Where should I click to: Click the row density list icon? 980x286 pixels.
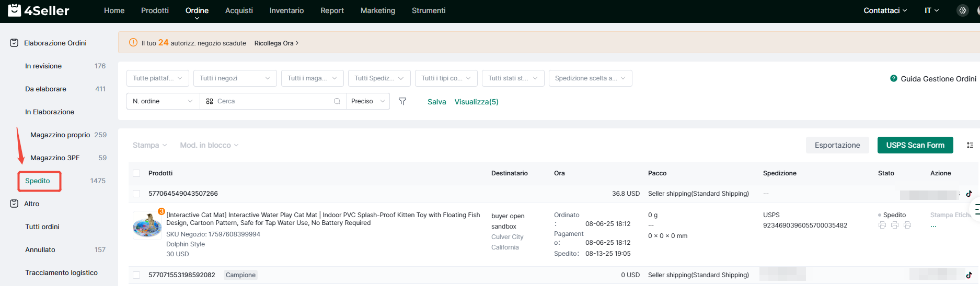(970, 145)
